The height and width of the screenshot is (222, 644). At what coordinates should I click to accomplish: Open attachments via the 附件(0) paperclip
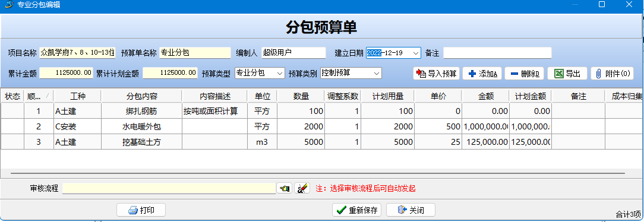(x=612, y=74)
